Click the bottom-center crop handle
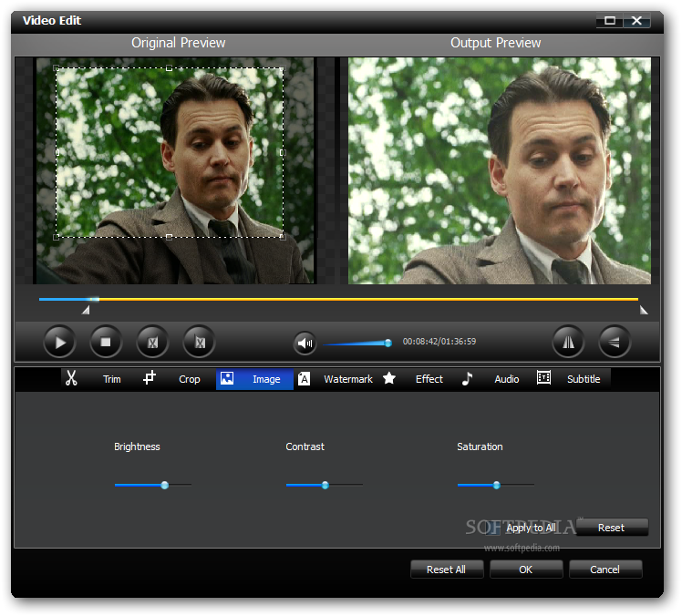The height and width of the screenshot is (616, 682). (x=169, y=237)
